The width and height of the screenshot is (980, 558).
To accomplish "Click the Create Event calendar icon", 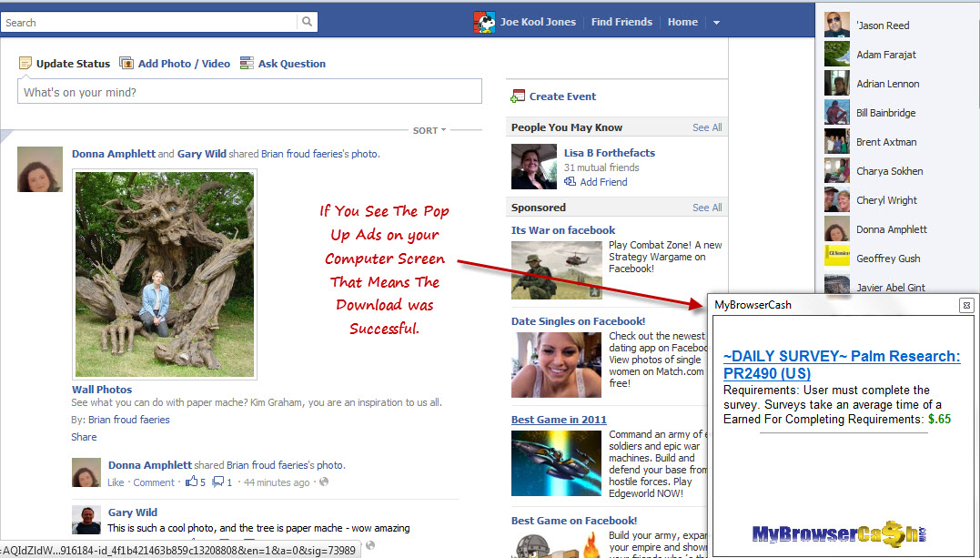I will (518, 96).
